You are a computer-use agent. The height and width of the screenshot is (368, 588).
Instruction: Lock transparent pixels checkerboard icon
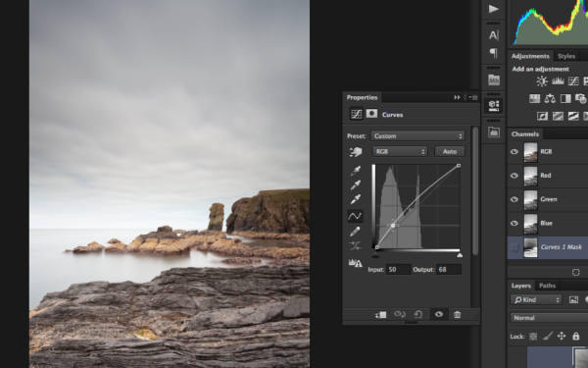pyautogui.click(x=533, y=337)
